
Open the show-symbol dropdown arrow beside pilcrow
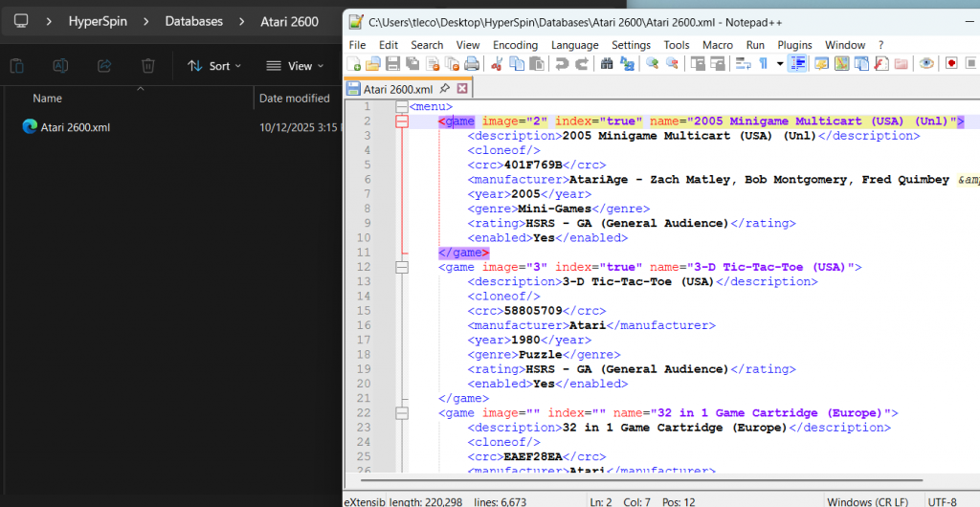point(780,64)
